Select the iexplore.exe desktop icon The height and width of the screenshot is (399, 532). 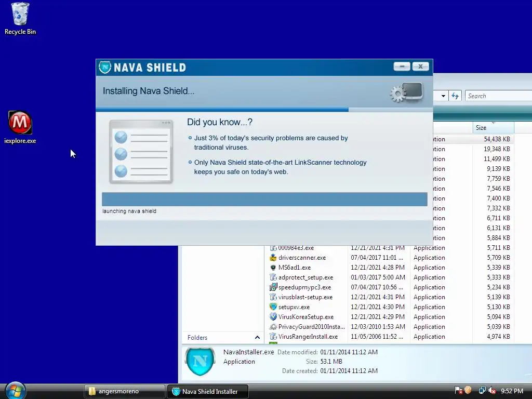point(20,127)
